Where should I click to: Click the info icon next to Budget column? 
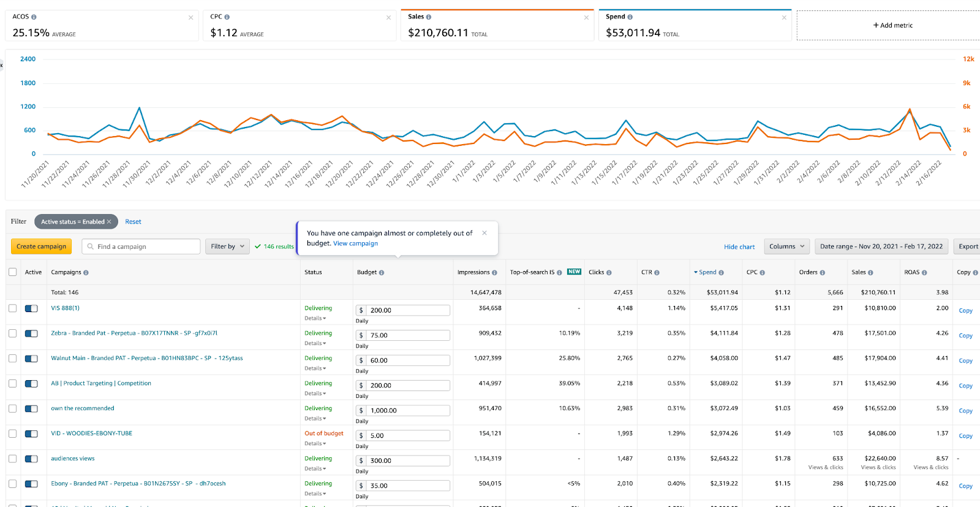point(382,273)
